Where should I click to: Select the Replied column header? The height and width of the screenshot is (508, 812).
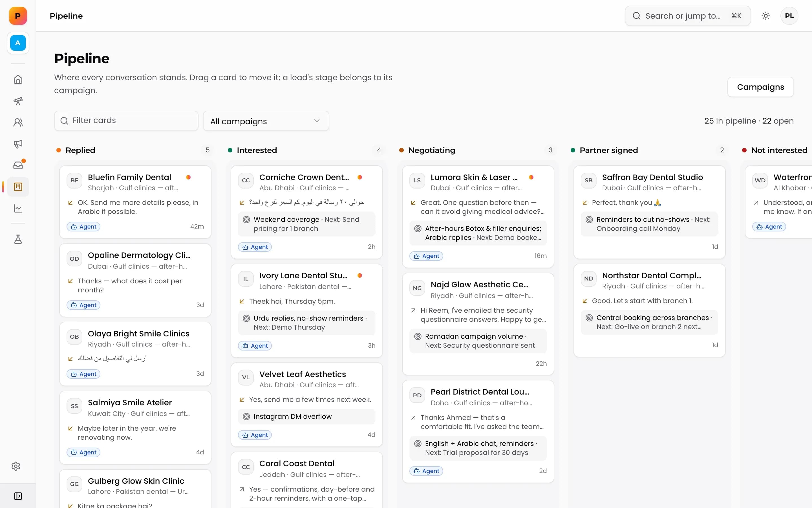[x=80, y=150]
